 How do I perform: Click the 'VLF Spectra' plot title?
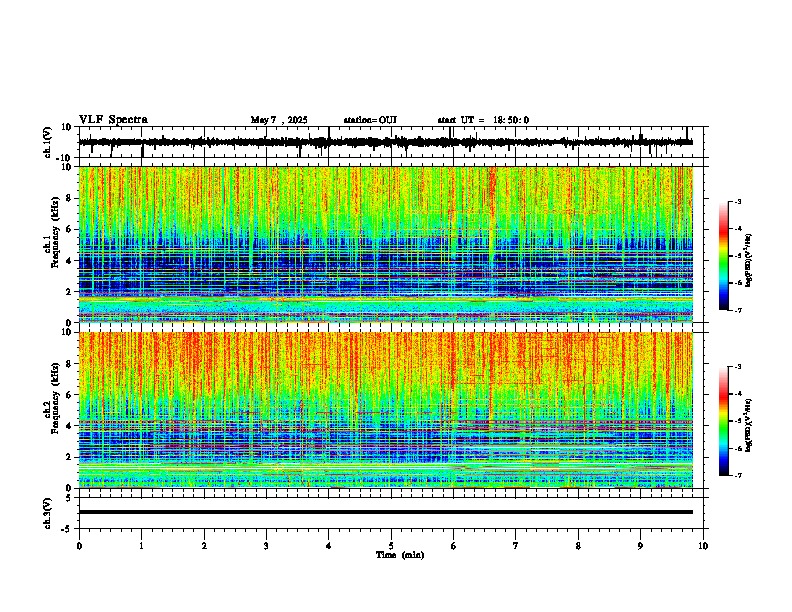[x=113, y=120]
